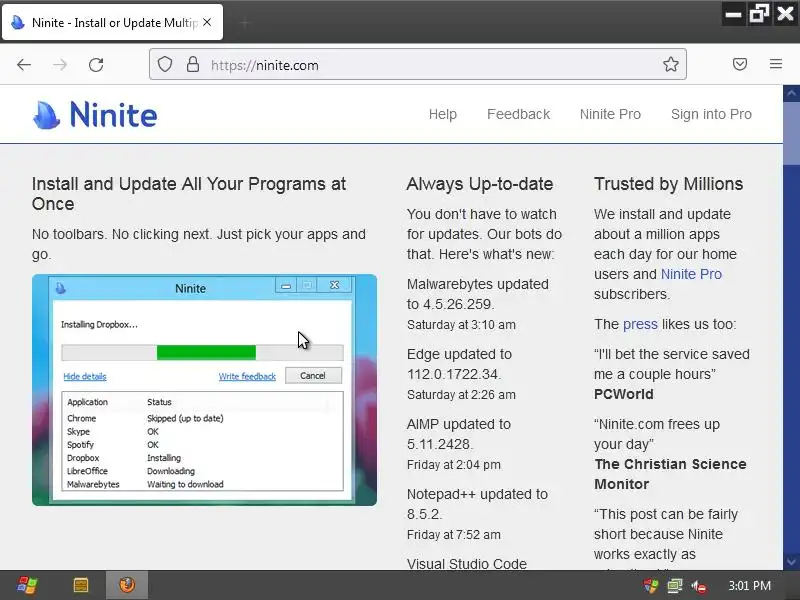
Task: Click 'Friday at 7:52 am' timestamp
Action: [454, 535]
